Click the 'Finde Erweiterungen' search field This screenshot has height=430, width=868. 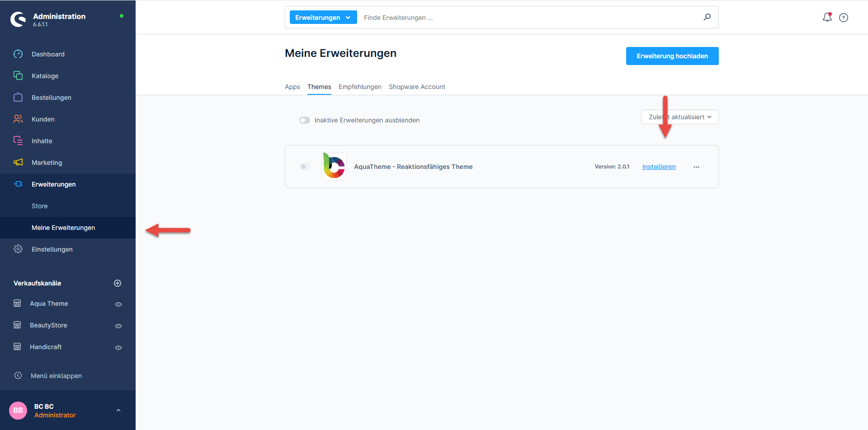pyautogui.click(x=529, y=18)
